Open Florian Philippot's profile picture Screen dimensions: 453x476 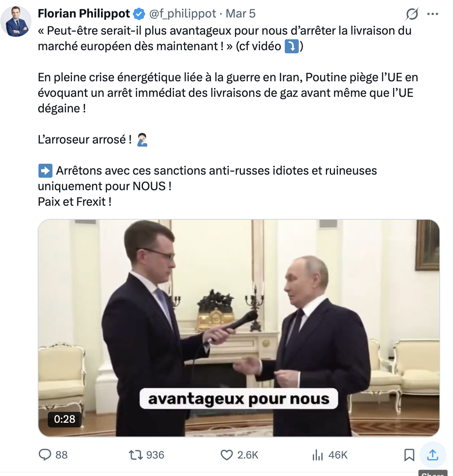click(x=16, y=21)
